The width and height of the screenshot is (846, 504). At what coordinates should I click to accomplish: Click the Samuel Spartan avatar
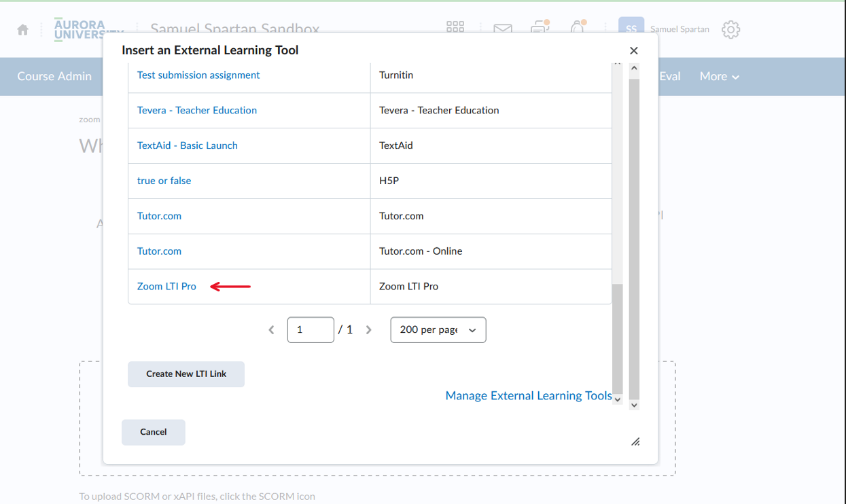[x=631, y=26]
